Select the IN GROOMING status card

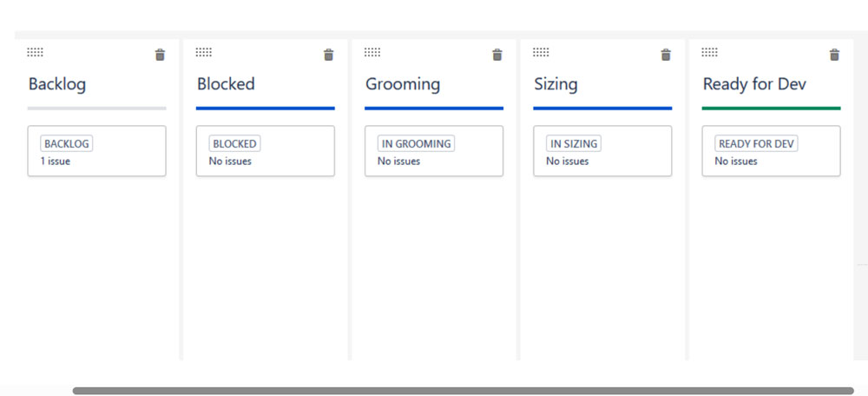[x=434, y=150]
